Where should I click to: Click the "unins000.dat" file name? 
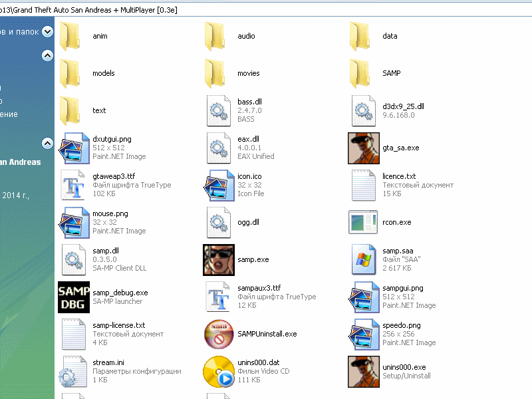[259, 362]
